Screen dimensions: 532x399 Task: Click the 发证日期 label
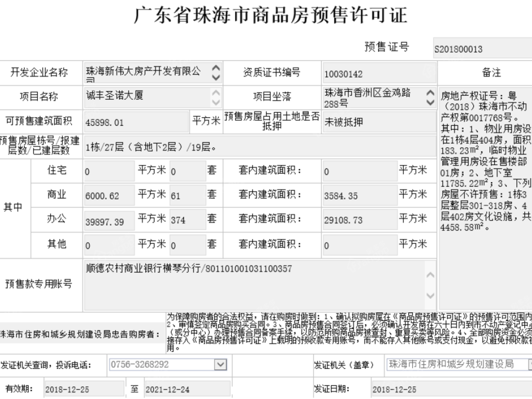pos(332,389)
